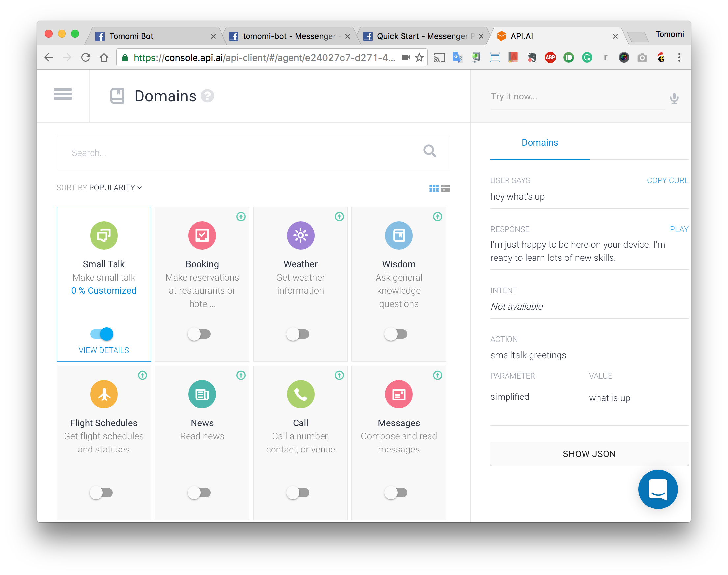Click the SHOW JSON button
Viewport: 728px width, 575px height.
tap(589, 453)
